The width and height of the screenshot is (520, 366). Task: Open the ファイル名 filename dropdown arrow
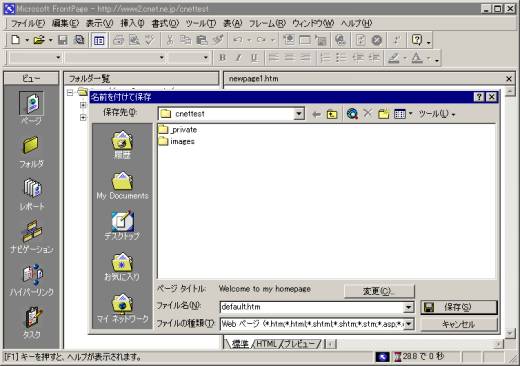409,307
